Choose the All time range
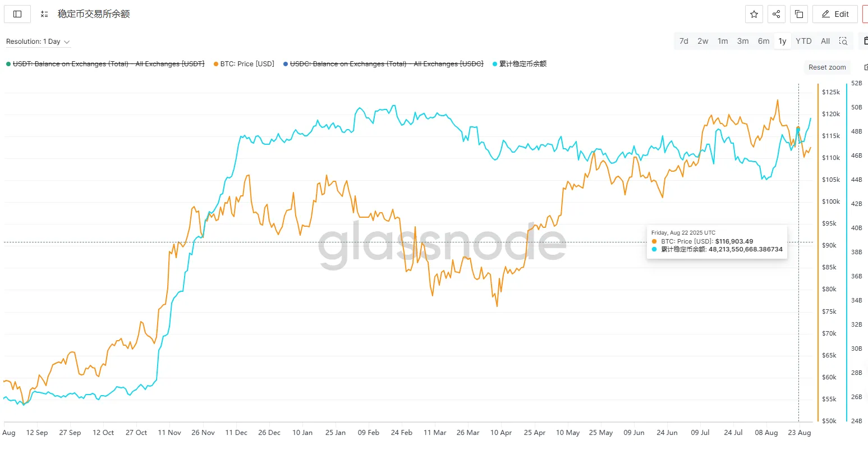The height and width of the screenshot is (449, 868). 825,41
